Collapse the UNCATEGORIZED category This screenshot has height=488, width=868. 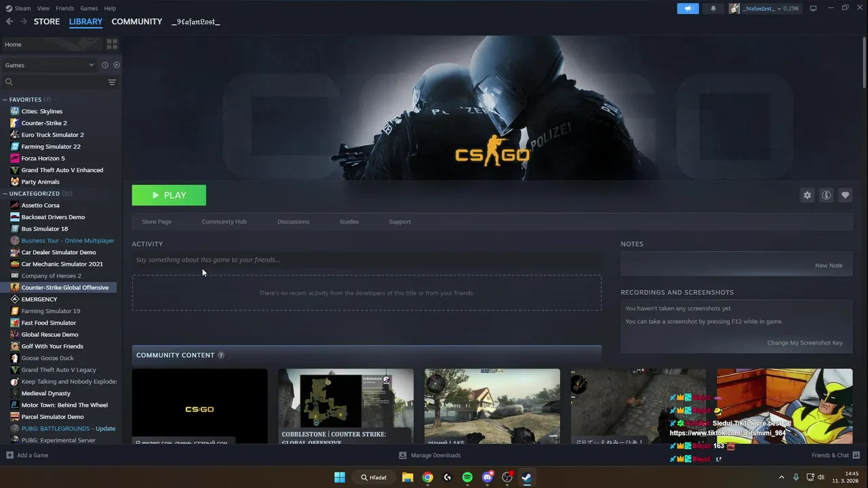point(5,193)
